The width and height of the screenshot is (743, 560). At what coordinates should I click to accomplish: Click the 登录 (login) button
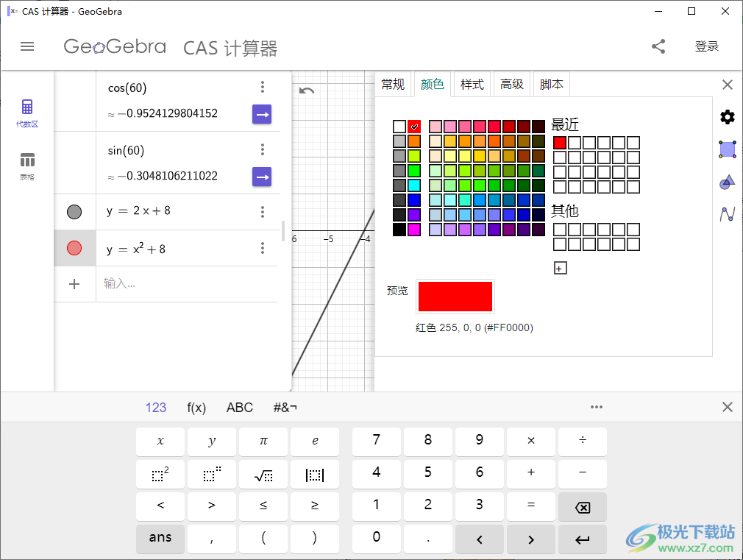pyautogui.click(x=706, y=46)
